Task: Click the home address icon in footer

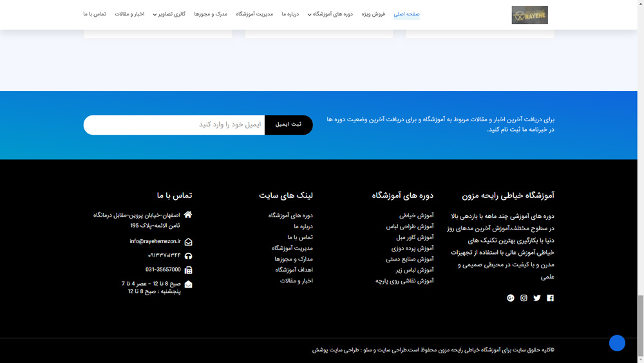Action: [187, 215]
